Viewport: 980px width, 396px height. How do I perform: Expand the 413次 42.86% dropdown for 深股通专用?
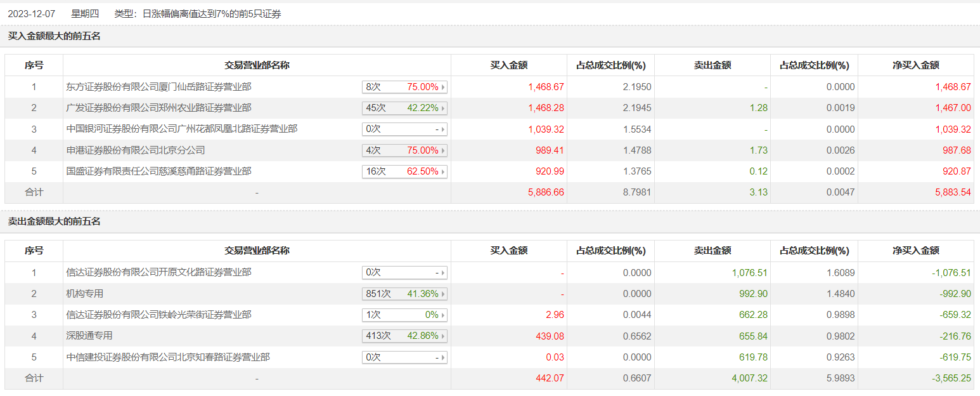click(x=404, y=336)
